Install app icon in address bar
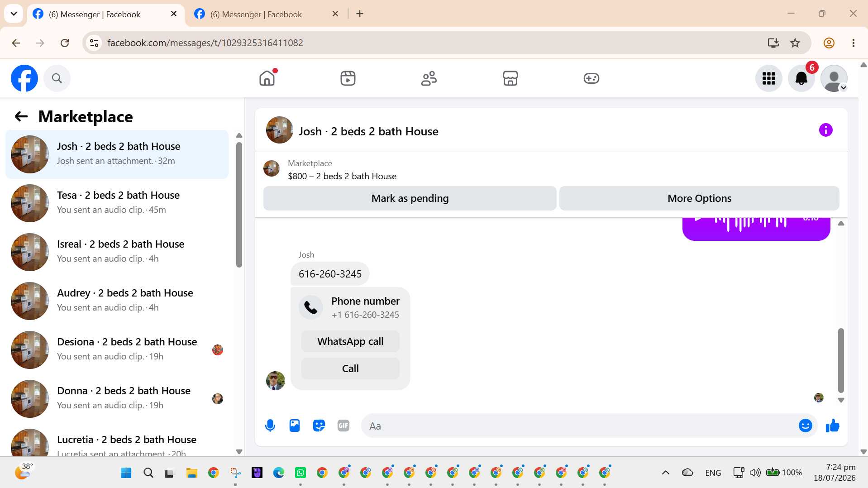The width and height of the screenshot is (868, 488). 773,43
